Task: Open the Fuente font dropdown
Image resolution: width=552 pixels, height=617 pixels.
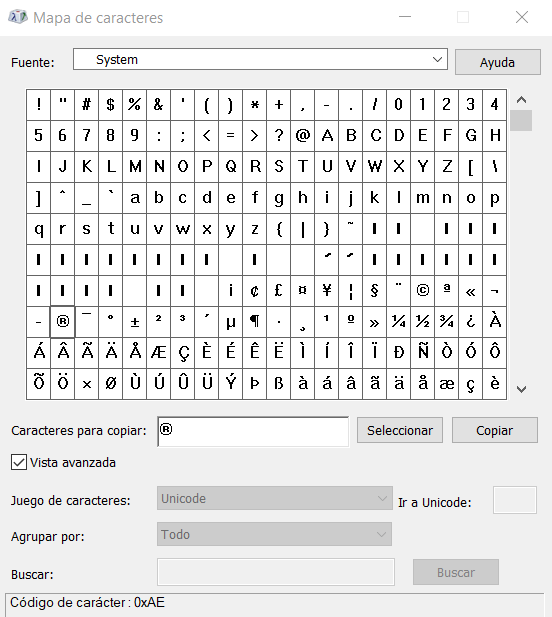Action: pyautogui.click(x=260, y=59)
